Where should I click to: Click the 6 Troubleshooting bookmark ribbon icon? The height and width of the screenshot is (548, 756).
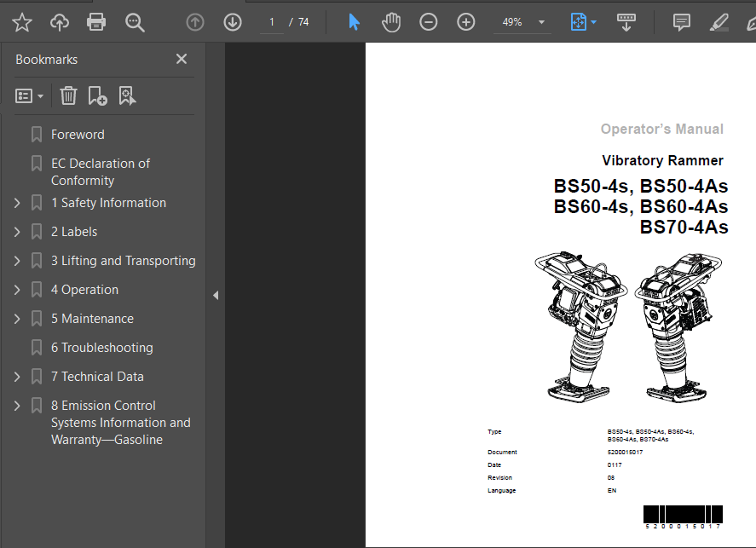coord(37,348)
